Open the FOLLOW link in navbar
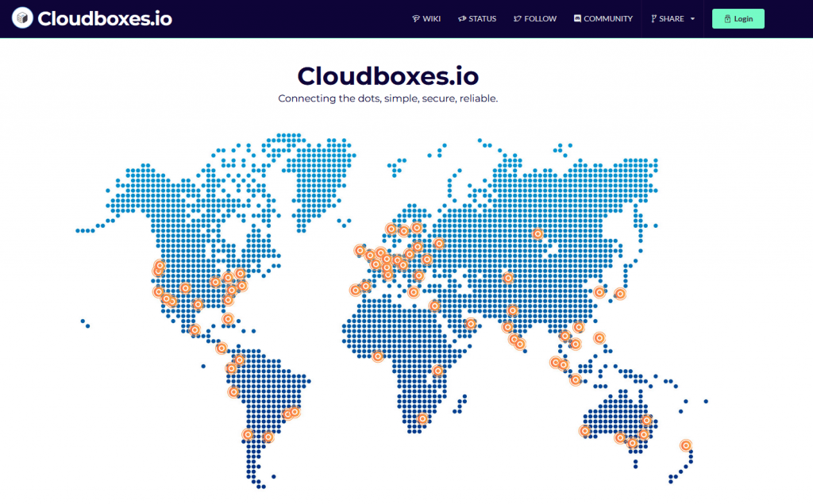Viewport: 813px width, 504px height. pos(534,19)
